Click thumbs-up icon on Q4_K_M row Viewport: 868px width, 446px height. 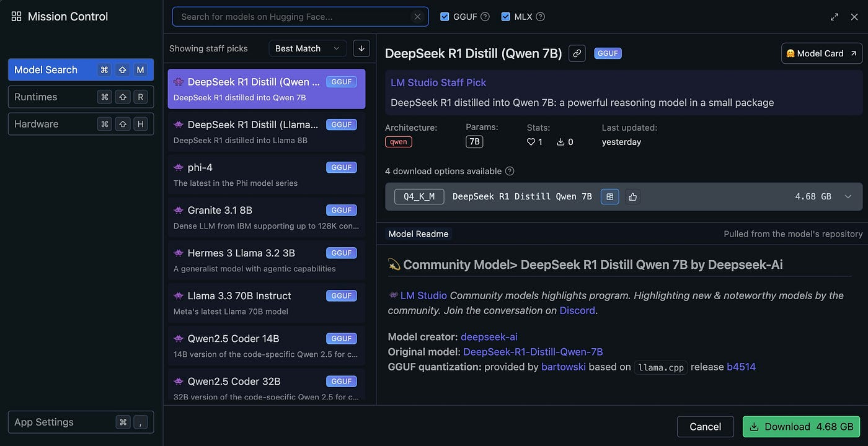(x=632, y=196)
